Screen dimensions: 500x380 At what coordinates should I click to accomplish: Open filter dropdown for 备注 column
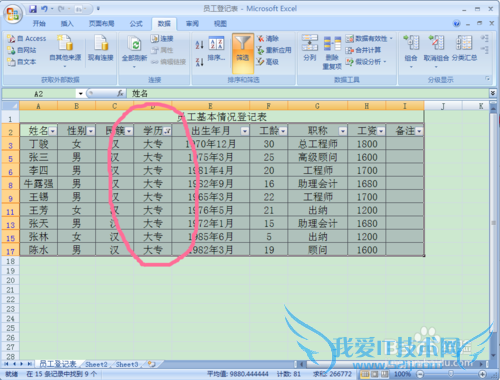[419, 131]
